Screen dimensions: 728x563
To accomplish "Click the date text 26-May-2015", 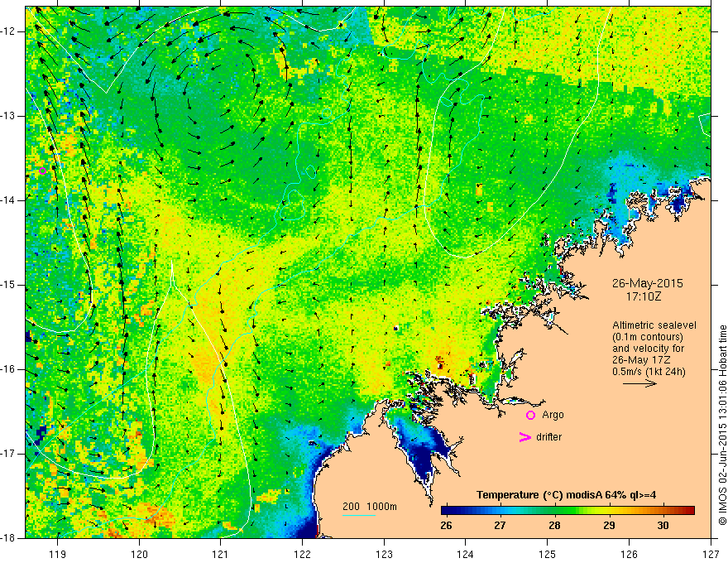I will pos(647,283).
